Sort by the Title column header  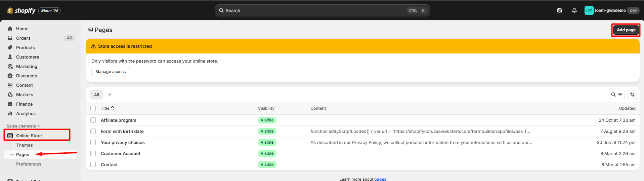107,108
